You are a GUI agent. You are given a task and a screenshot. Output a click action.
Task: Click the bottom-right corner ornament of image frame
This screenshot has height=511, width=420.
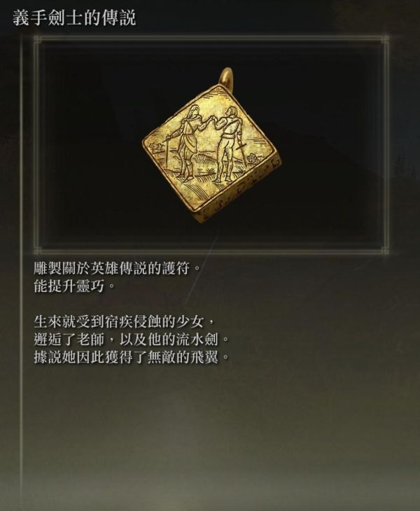pyautogui.click(x=385, y=251)
